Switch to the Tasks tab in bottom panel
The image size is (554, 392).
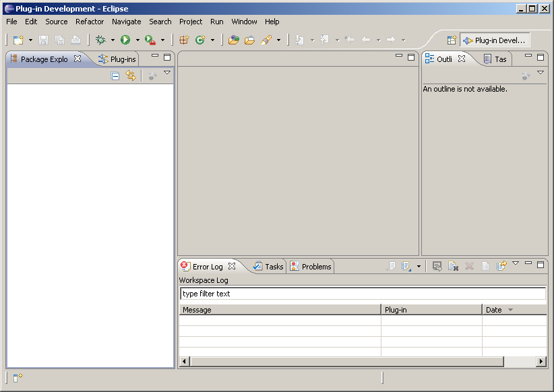pos(269,267)
